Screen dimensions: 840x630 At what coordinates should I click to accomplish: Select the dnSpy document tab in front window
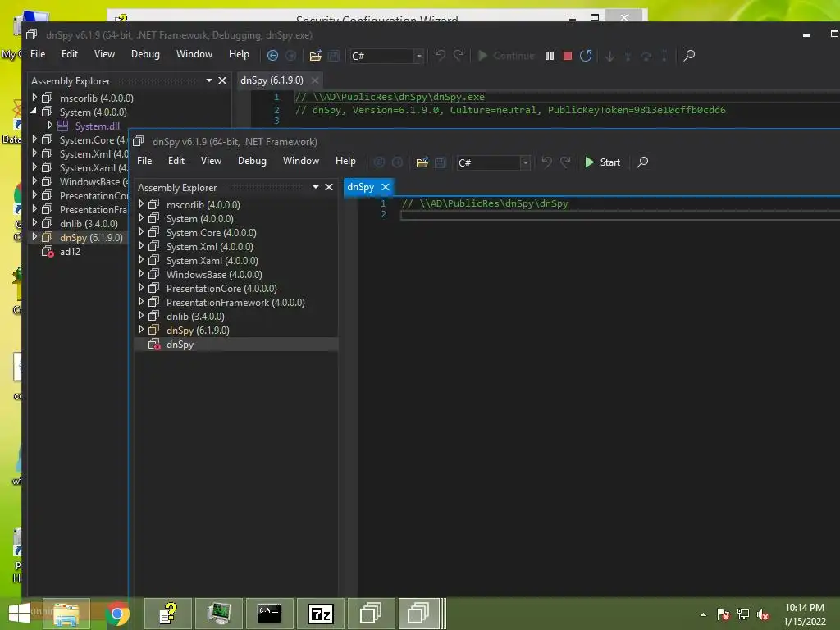click(361, 187)
